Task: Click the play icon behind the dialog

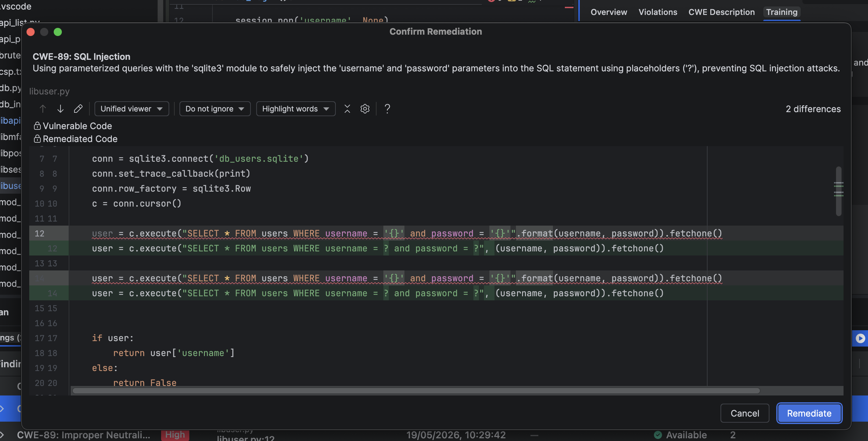Action: point(860,338)
